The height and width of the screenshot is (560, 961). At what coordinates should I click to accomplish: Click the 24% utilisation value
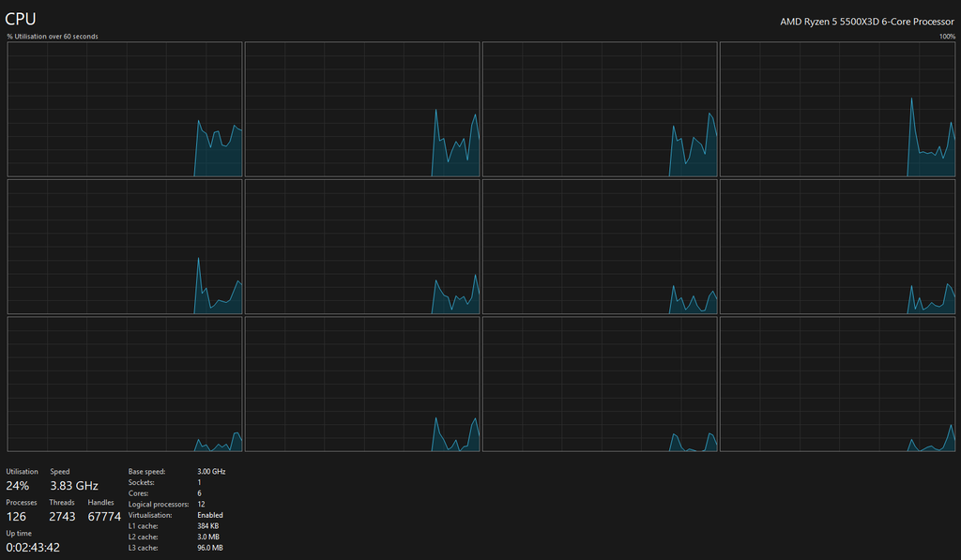[x=18, y=486]
